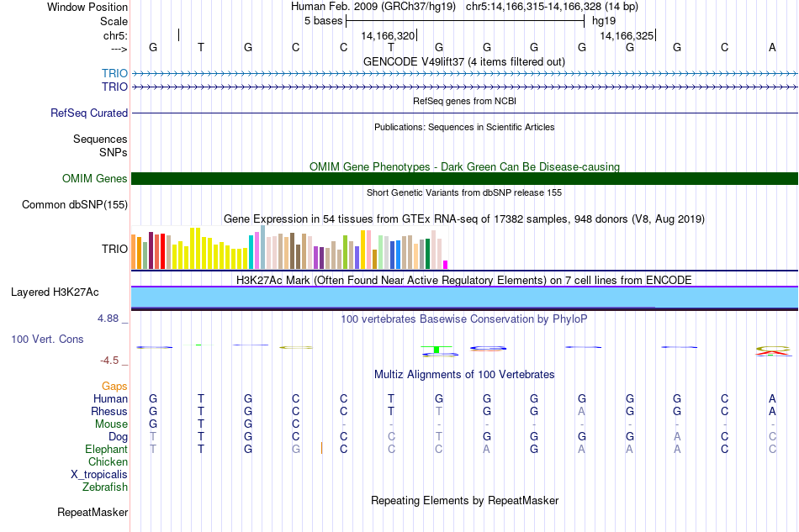Click the Chicken species label
This screenshot has height=532, width=799.
click(108, 461)
